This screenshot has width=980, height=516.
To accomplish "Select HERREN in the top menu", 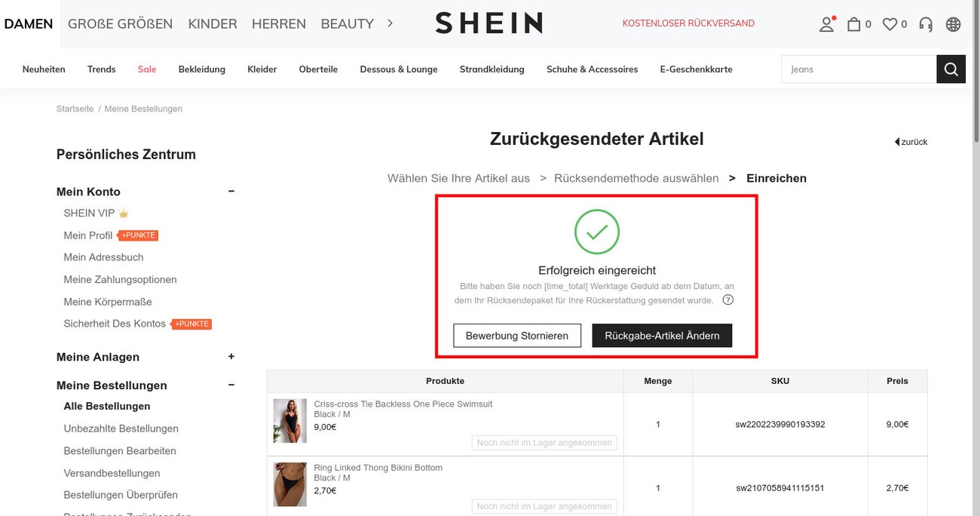I will 279,23.
